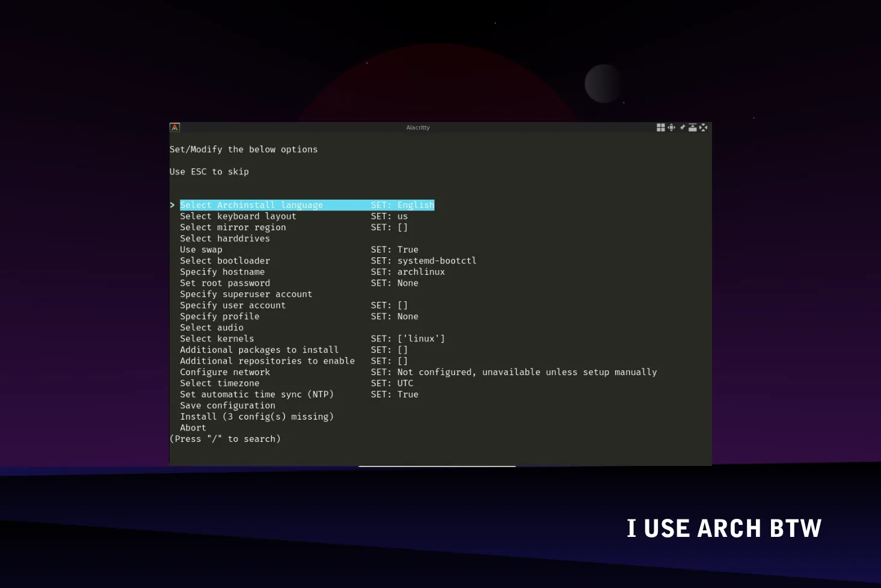The width and height of the screenshot is (881, 588).
Task: Click Install (3 config(s) missing)
Action: click(257, 417)
